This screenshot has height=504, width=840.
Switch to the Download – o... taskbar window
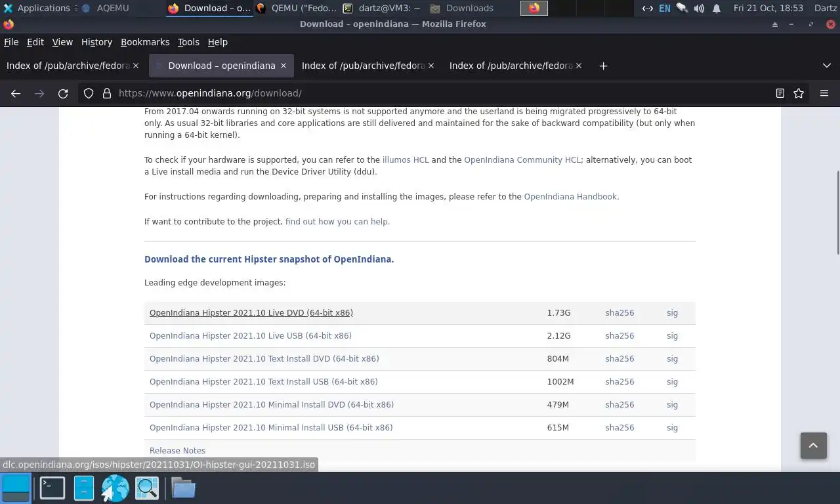(210, 8)
